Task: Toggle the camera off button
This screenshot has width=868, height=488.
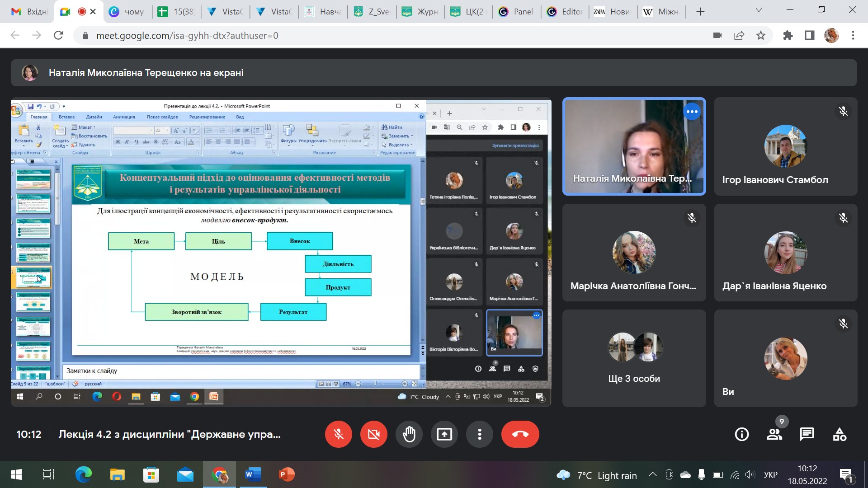Action: (x=373, y=434)
